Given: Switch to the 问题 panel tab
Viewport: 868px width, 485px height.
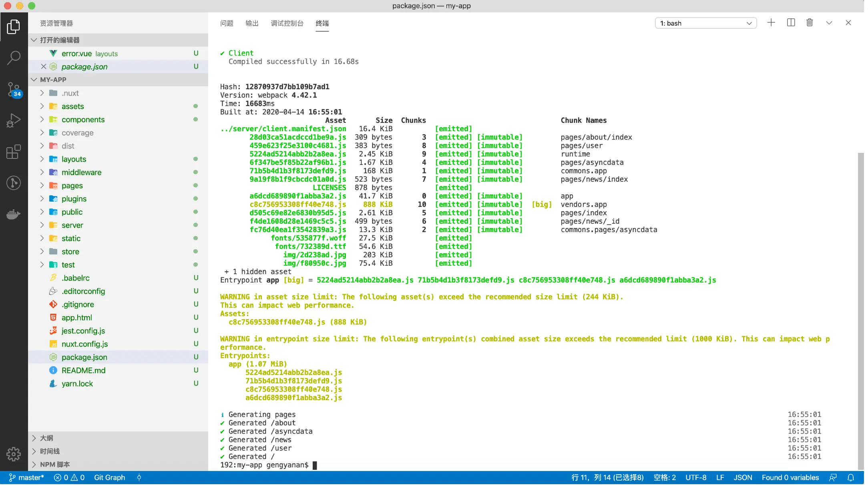Looking at the screenshot, I should (x=227, y=23).
